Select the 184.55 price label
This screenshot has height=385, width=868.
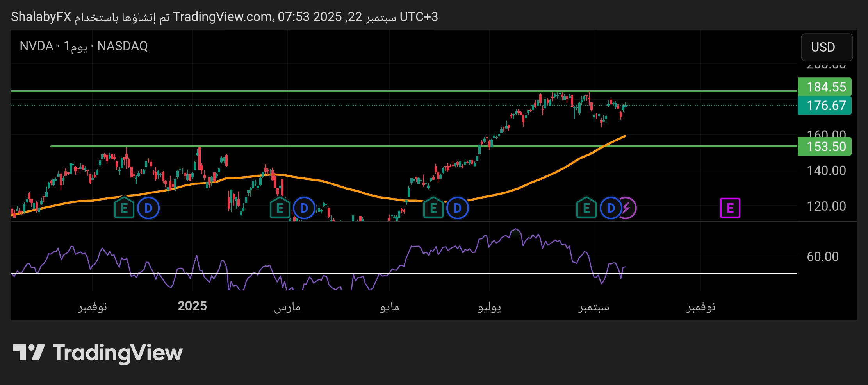(825, 87)
